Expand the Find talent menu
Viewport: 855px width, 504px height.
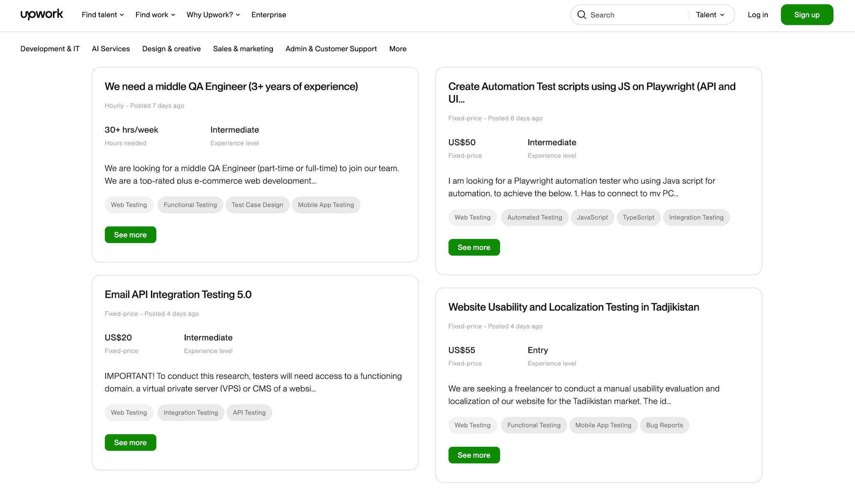[x=103, y=15]
